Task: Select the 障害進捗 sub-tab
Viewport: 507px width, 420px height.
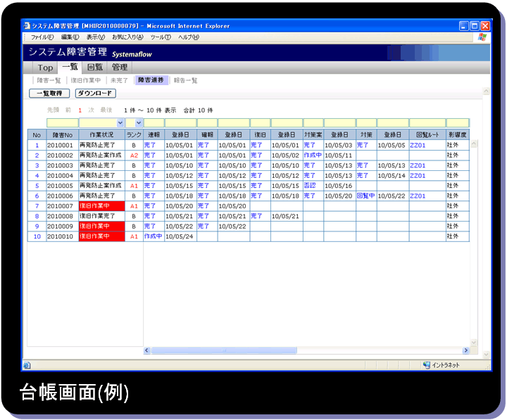Action: coord(150,80)
